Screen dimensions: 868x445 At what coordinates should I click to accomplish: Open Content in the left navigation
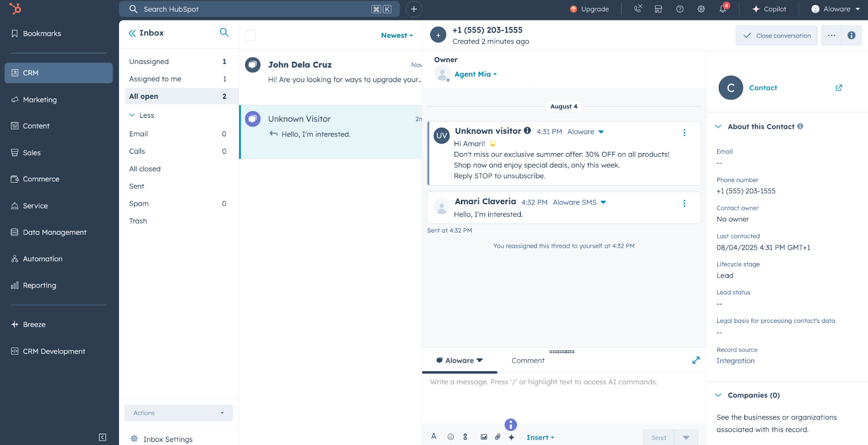point(30,126)
